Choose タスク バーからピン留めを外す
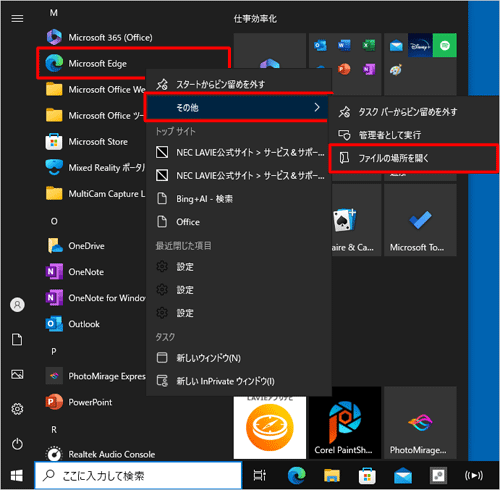The image size is (500, 490). click(413, 112)
